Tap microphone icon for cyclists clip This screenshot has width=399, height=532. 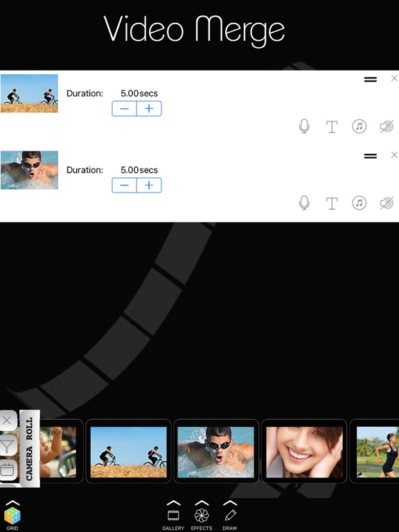point(304,126)
